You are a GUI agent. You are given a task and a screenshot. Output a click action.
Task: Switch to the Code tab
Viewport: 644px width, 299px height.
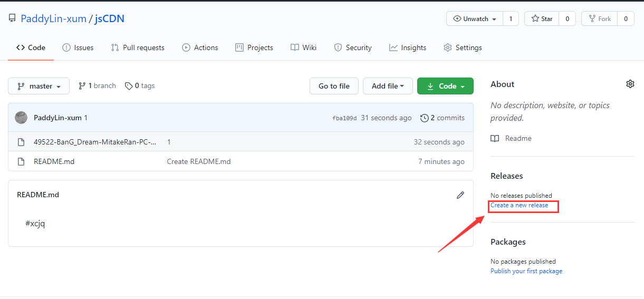[31, 47]
